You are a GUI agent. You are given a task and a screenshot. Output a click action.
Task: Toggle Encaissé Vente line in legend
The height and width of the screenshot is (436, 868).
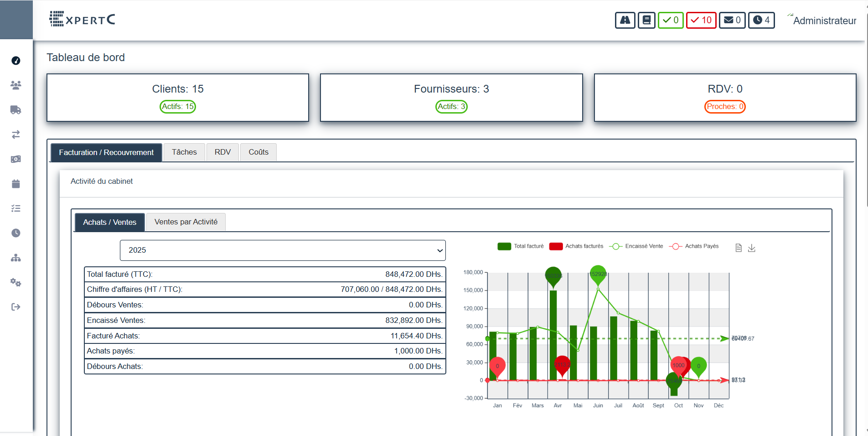pyautogui.click(x=636, y=246)
